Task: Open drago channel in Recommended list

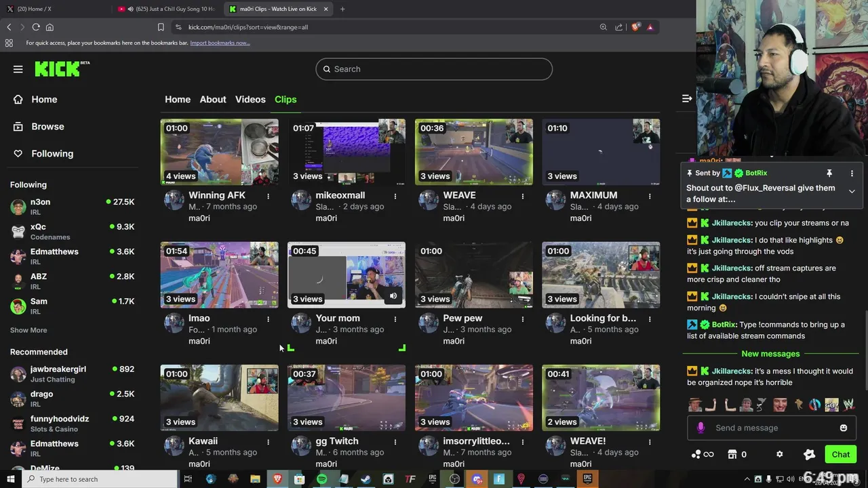Action: (x=72, y=399)
